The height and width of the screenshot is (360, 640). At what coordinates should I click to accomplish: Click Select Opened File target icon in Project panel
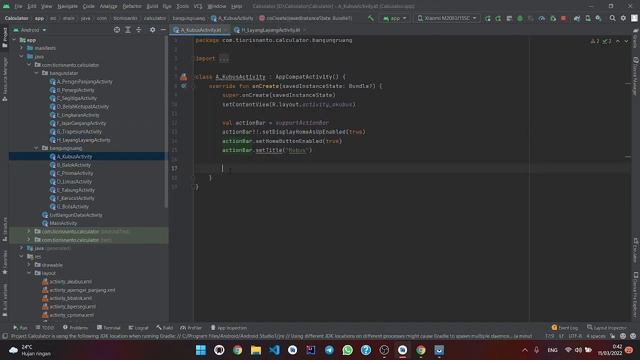pos(117,30)
